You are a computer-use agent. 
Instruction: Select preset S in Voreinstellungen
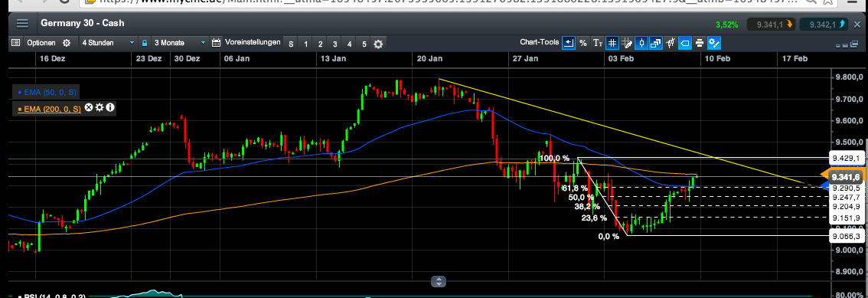(x=291, y=44)
